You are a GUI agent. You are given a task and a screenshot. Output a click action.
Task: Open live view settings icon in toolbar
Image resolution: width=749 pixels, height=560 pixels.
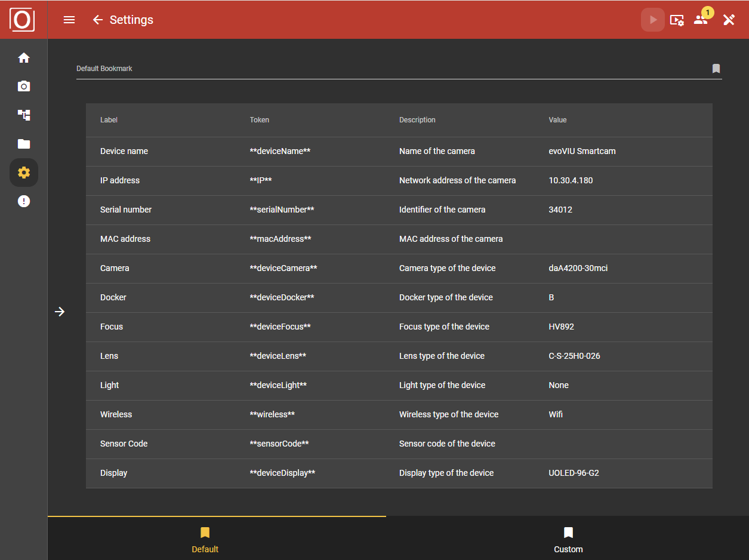pos(677,20)
